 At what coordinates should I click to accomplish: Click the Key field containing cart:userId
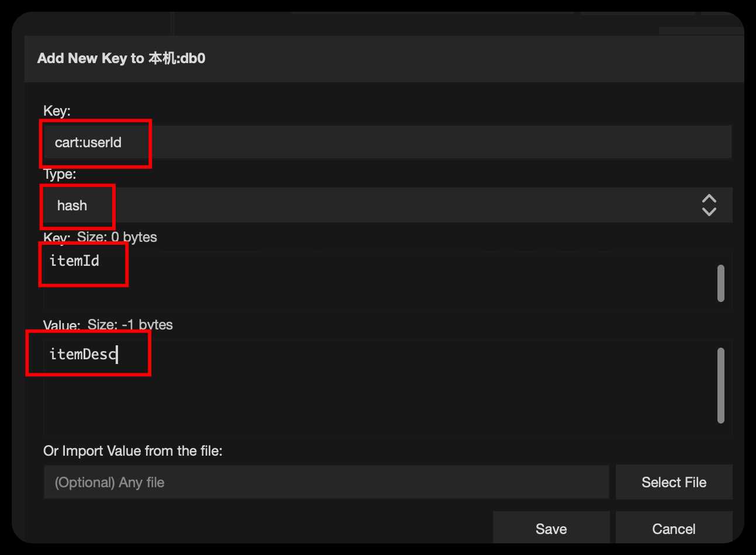tap(387, 142)
